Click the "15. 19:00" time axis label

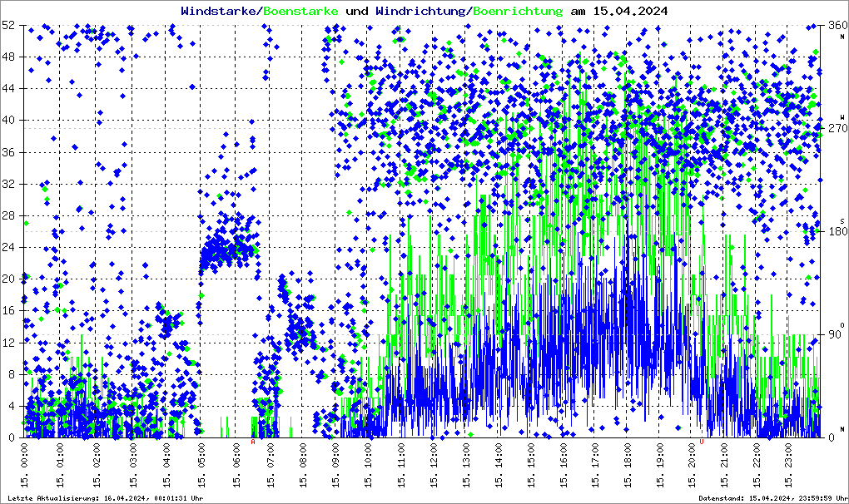pos(659,465)
